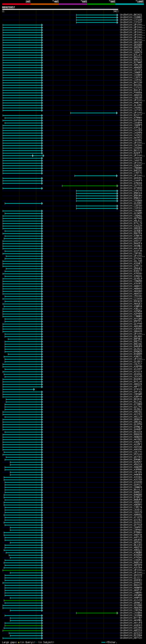Select the alignment bar for UniRef100_C3T1U7
This screenshot has height=644, width=146.
coord(97,22)
